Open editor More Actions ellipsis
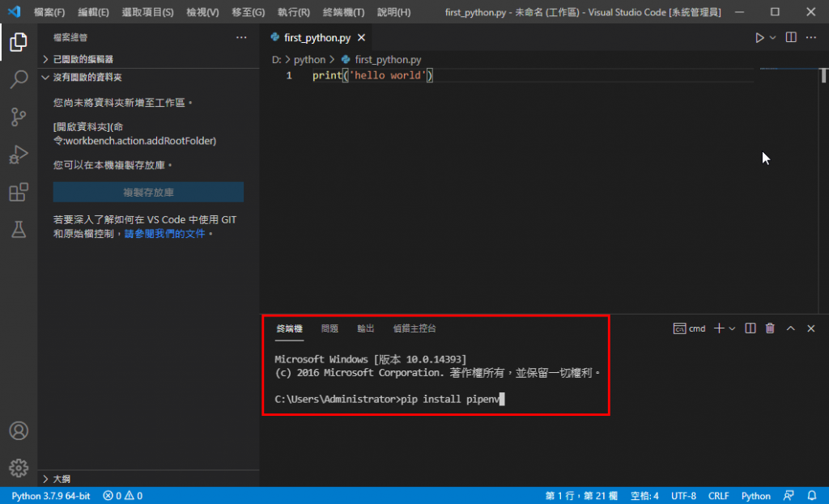Screen dimensions: 829x504 [x=811, y=37]
